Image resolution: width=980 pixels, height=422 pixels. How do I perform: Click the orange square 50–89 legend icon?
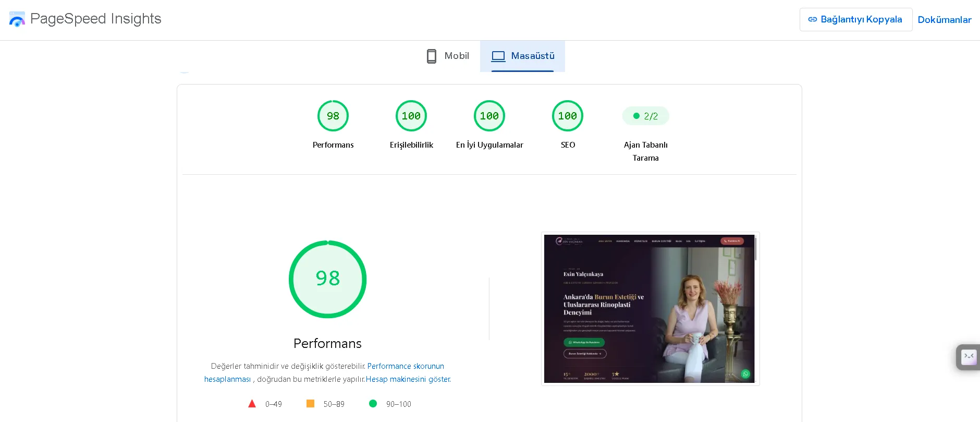point(310,403)
